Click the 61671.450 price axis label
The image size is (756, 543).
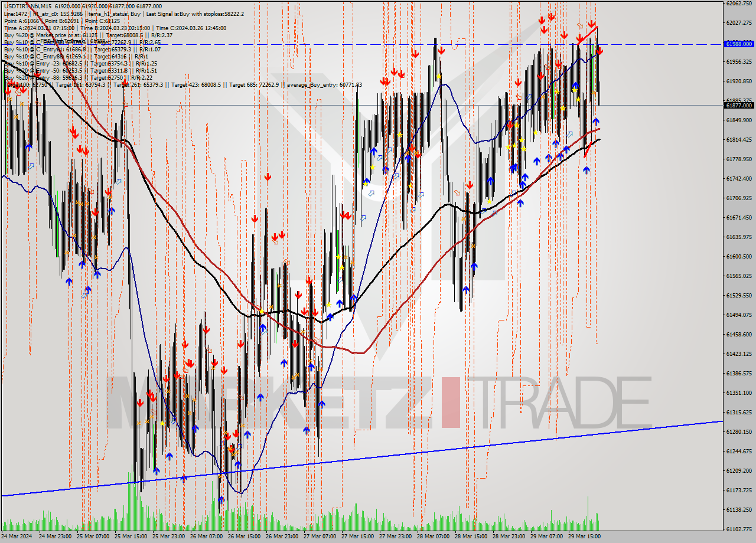pyautogui.click(x=739, y=217)
